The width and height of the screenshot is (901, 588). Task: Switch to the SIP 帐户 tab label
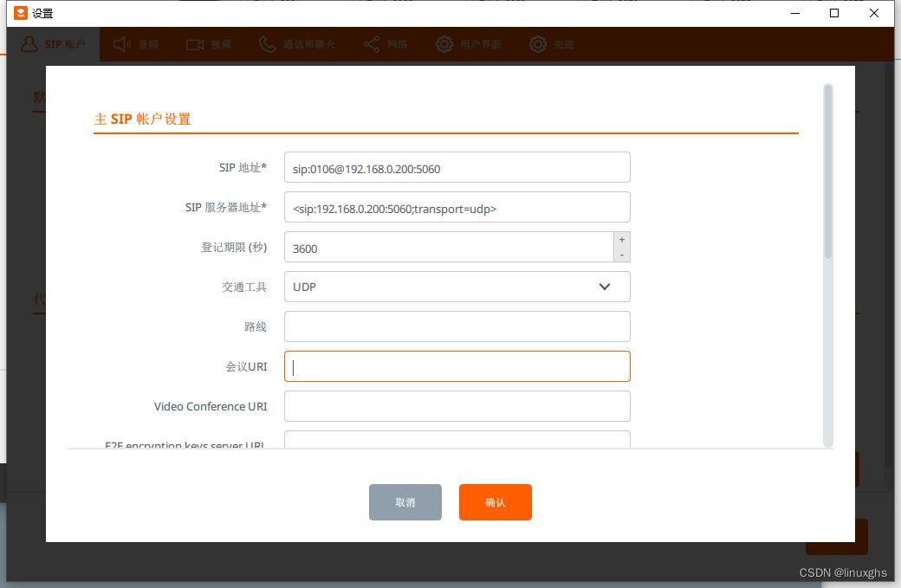click(65, 44)
